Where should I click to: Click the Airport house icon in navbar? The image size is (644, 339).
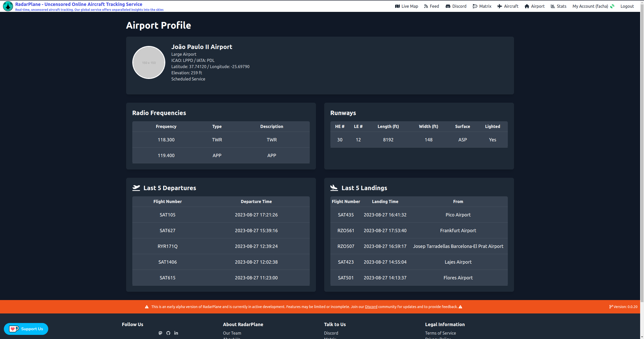pos(527,6)
